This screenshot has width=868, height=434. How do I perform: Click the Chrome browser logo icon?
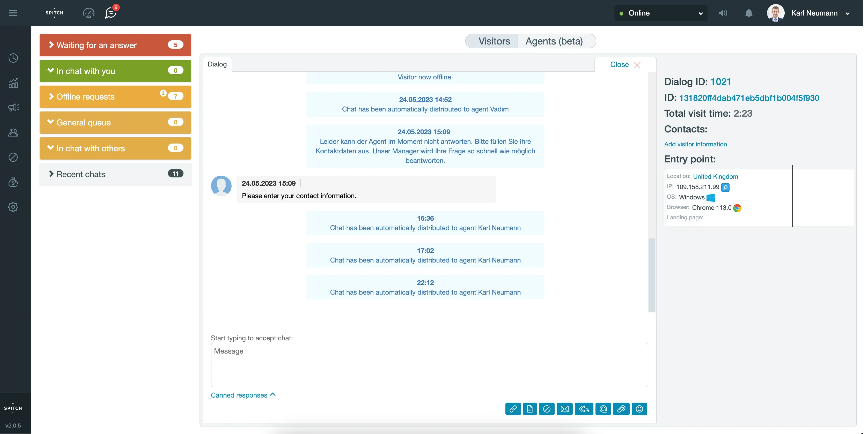click(x=737, y=208)
